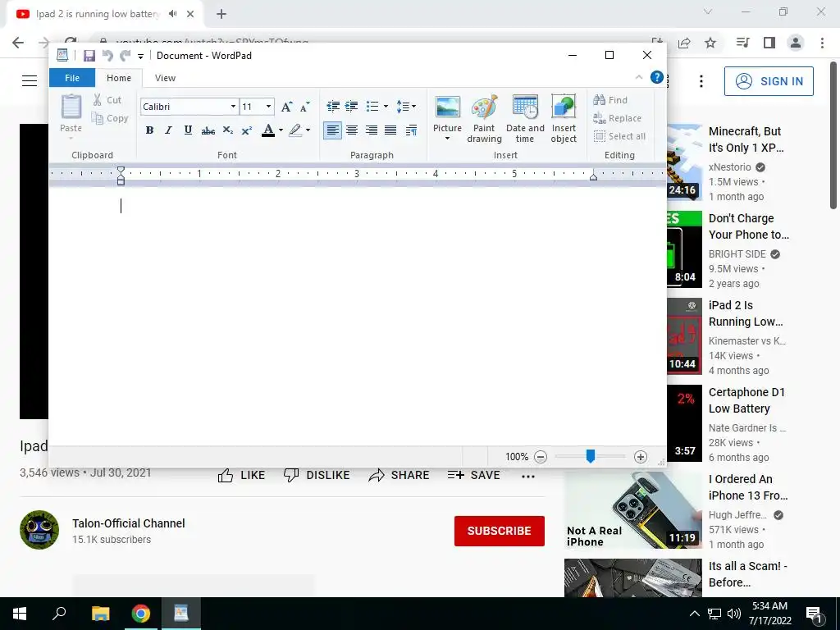Zoom out with the minus button

click(541, 457)
